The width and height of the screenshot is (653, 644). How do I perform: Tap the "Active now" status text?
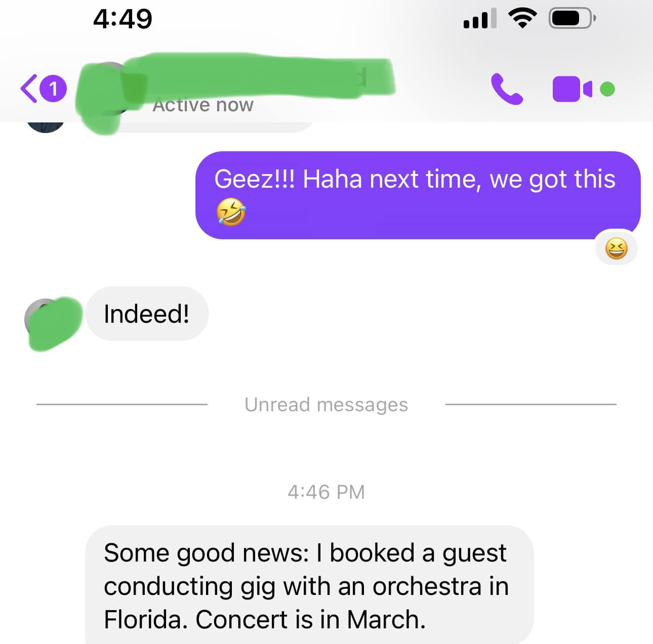203,105
